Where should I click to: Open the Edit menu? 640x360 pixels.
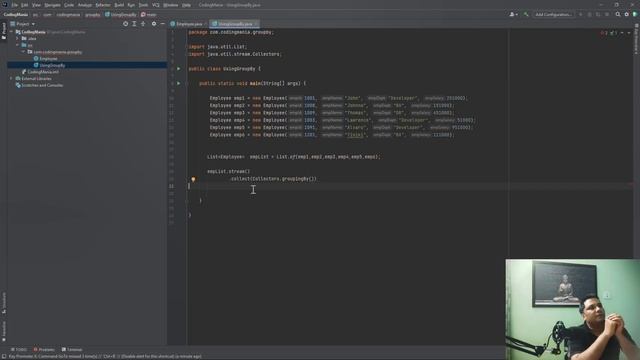[24, 5]
